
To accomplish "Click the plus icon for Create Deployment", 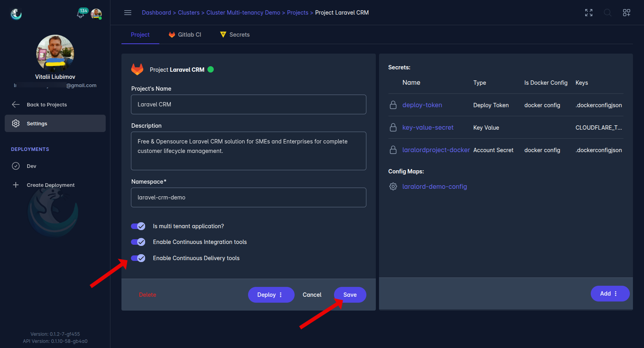I will 16,185.
